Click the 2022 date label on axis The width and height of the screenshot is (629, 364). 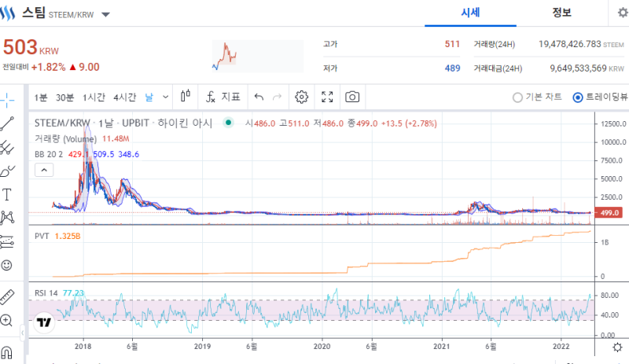click(561, 347)
